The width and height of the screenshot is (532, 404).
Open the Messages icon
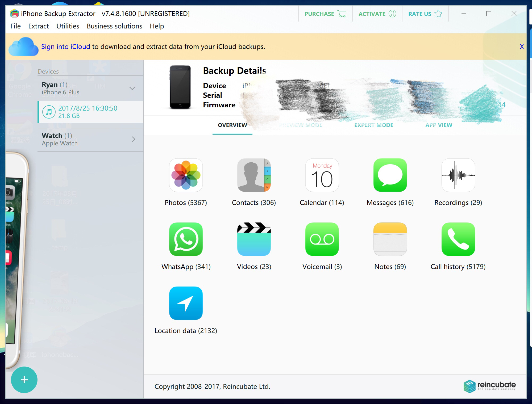tap(390, 175)
